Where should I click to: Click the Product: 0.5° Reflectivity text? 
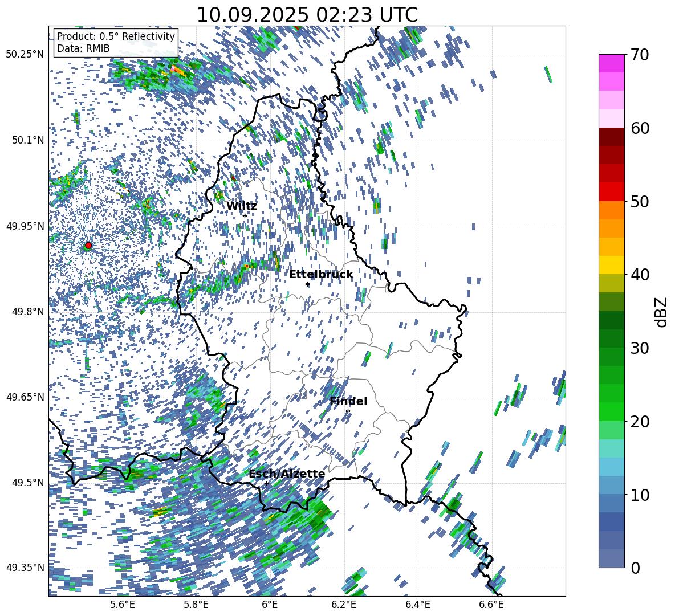pos(116,36)
